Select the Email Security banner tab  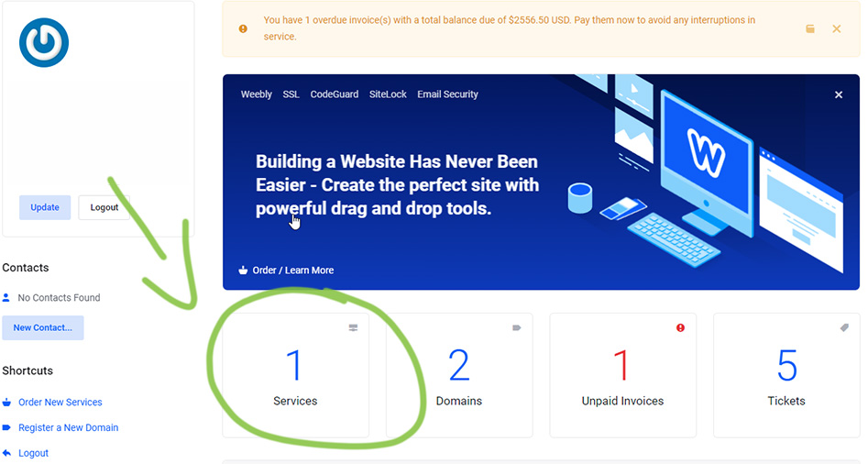(x=448, y=94)
